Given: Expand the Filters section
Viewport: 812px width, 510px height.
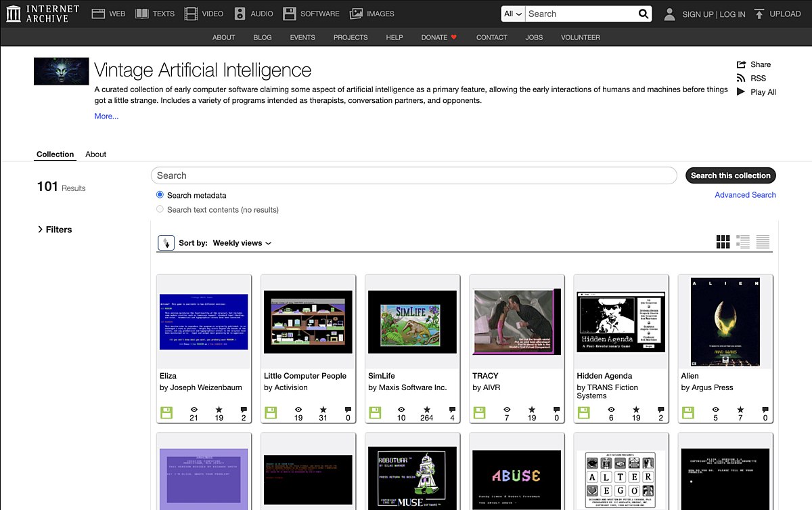Looking at the screenshot, I should pyautogui.click(x=54, y=230).
